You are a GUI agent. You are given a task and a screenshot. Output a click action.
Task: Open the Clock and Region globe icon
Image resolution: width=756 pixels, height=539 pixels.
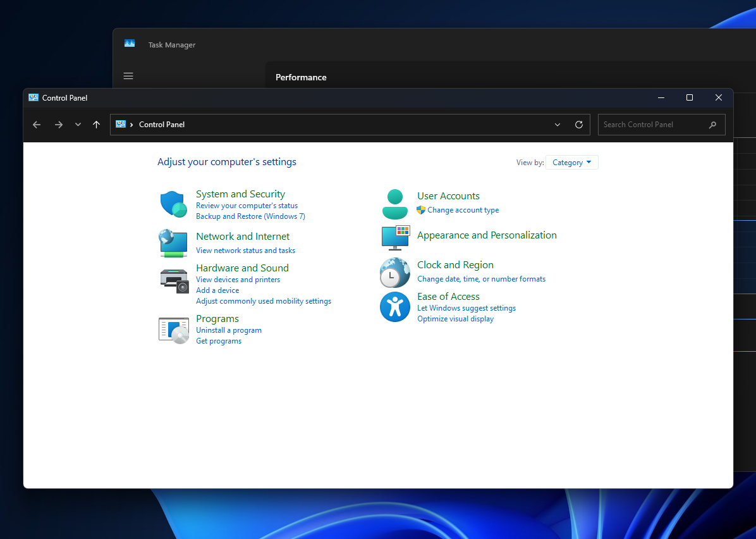point(395,273)
